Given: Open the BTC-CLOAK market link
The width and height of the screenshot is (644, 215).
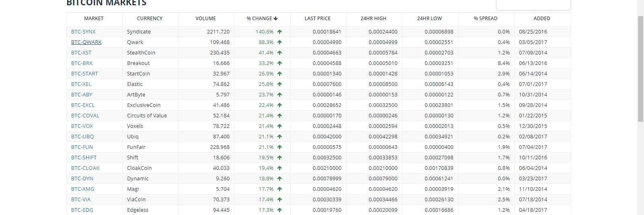Looking at the screenshot, I should pyautogui.click(x=85, y=168).
